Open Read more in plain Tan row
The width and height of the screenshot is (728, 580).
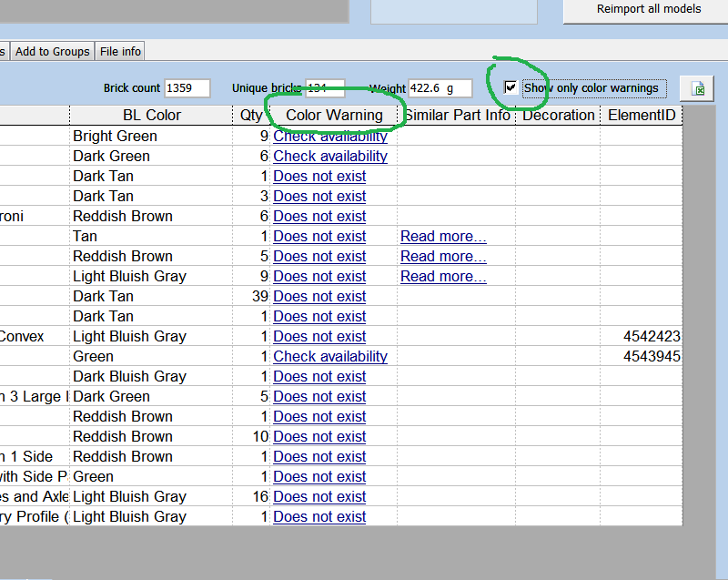pos(443,236)
